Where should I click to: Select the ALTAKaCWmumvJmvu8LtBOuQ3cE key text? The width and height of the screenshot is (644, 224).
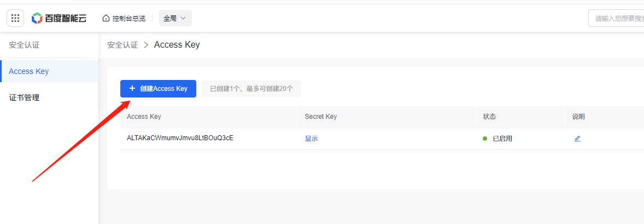point(180,138)
